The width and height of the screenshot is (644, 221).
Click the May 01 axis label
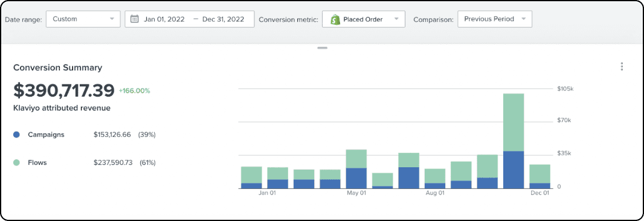(356, 193)
